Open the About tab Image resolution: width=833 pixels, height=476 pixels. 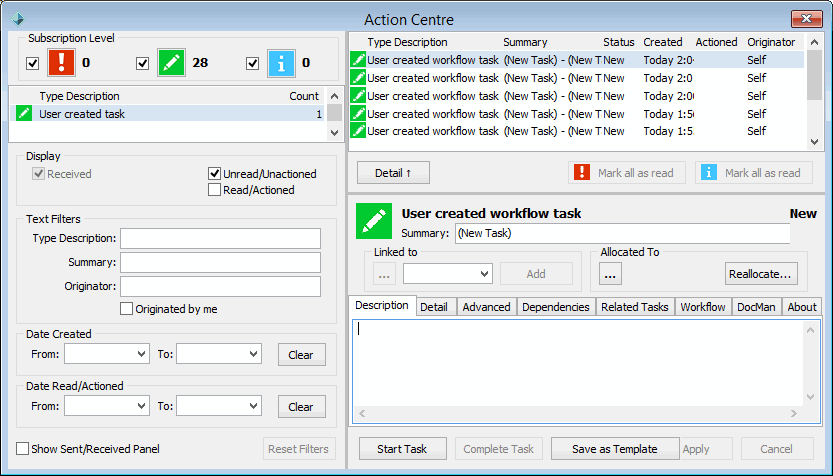(802, 307)
